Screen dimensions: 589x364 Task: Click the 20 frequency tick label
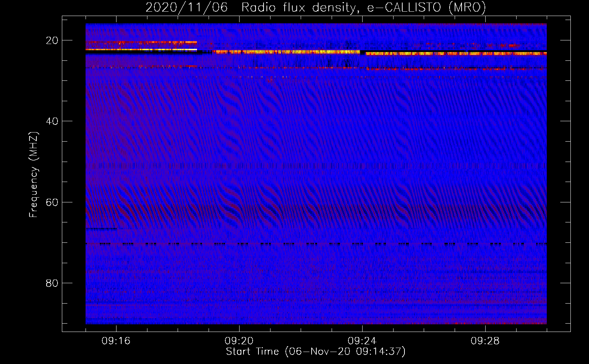coord(52,40)
